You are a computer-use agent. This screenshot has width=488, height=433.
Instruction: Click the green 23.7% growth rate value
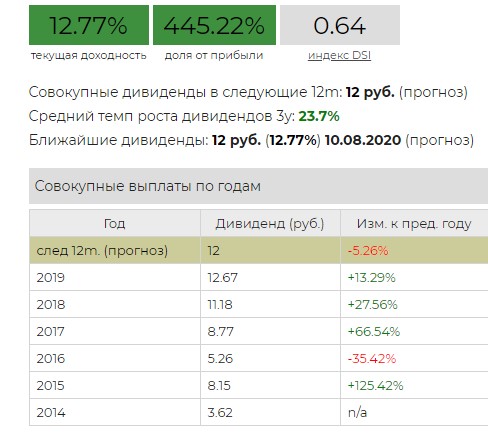tap(319, 116)
